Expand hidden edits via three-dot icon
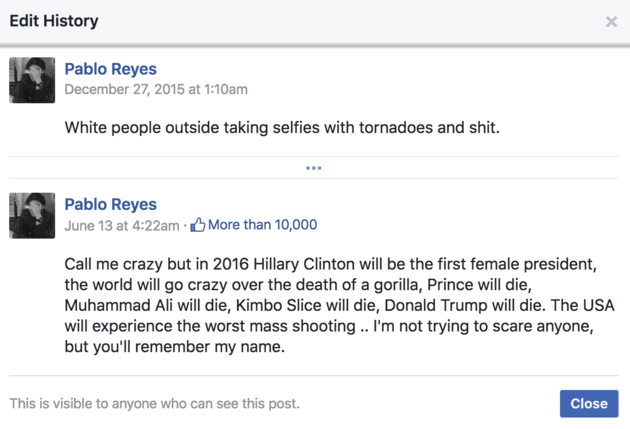This screenshot has width=630, height=429. click(313, 168)
